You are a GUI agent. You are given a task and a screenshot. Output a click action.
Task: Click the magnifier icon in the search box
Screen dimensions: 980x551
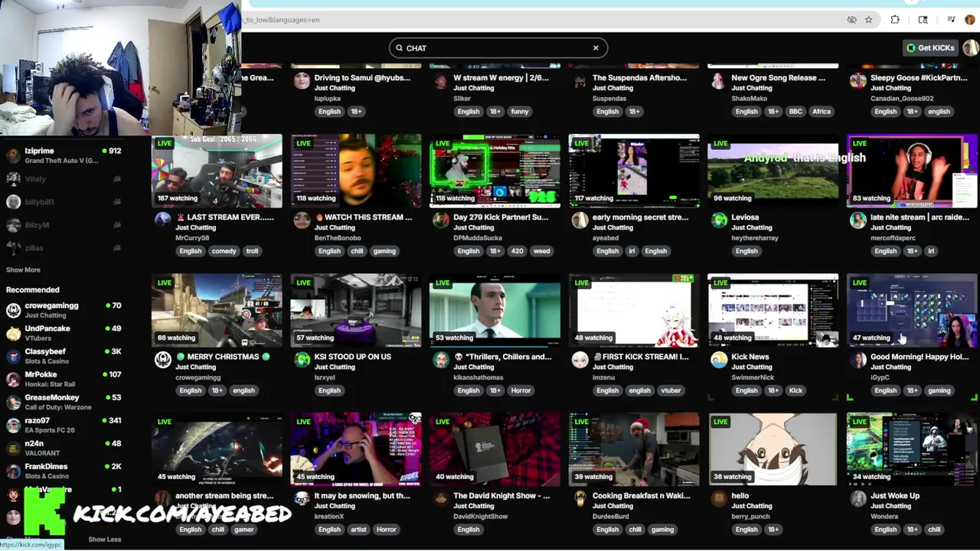399,47
